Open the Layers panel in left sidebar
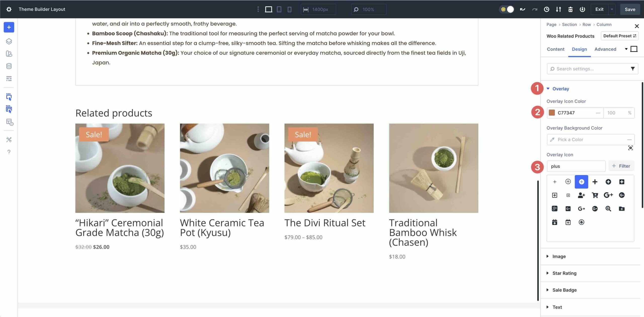Image resolution: width=644 pixels, height=317 pixels. pos(9,42)
